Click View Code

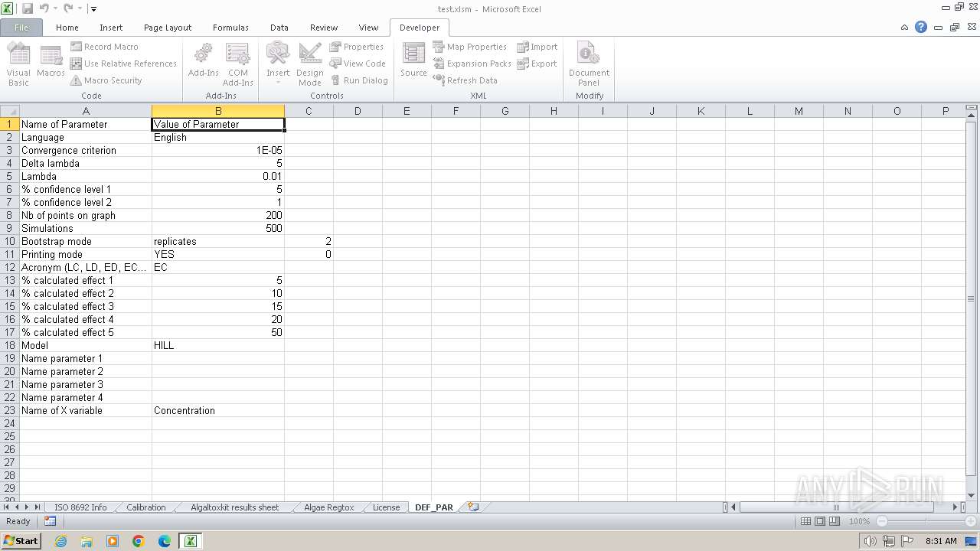tap(357, 64)
